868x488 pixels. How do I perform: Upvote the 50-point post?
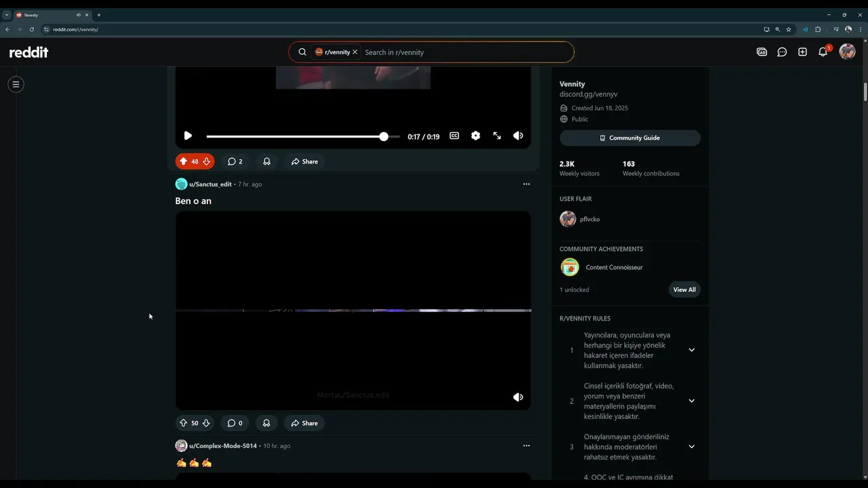pos(183,423)
